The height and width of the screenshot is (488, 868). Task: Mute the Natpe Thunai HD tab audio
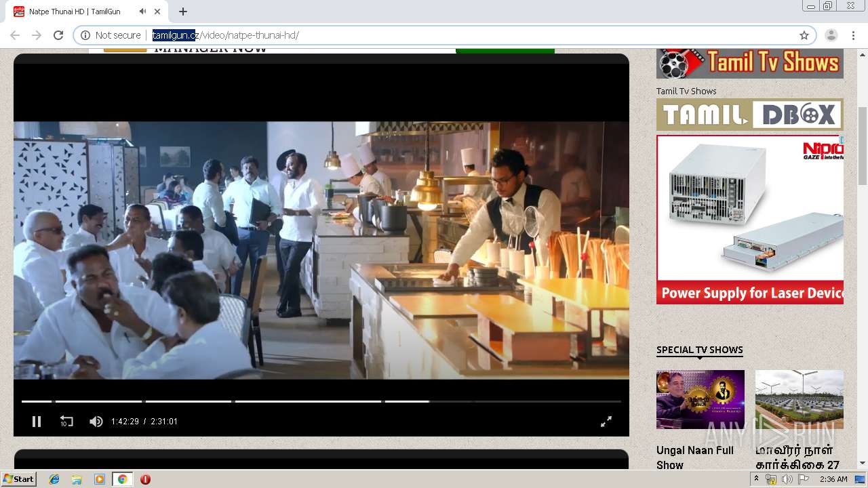point(142,12)
